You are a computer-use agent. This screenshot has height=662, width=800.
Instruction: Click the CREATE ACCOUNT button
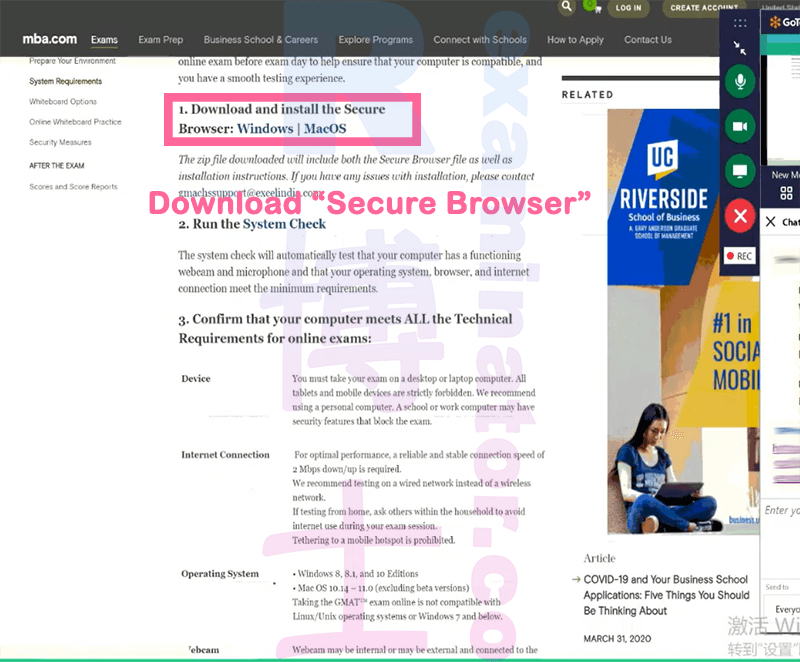[704, 8]
